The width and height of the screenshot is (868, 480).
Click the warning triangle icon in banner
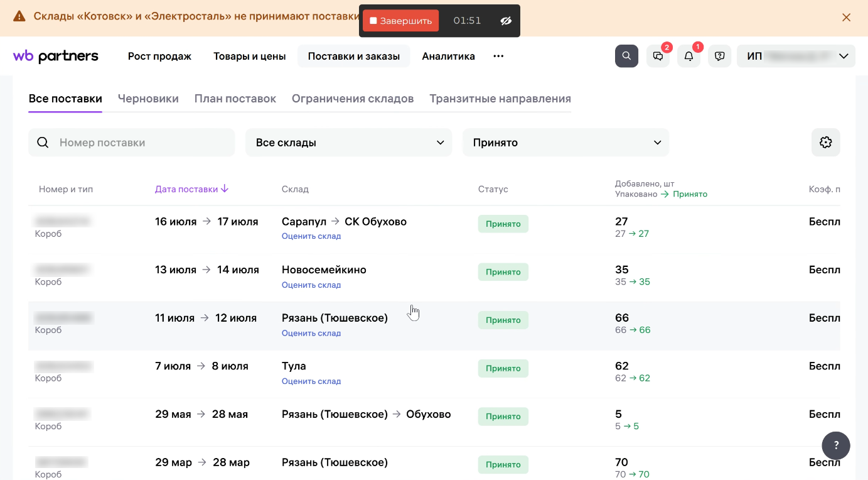[19, 16]
